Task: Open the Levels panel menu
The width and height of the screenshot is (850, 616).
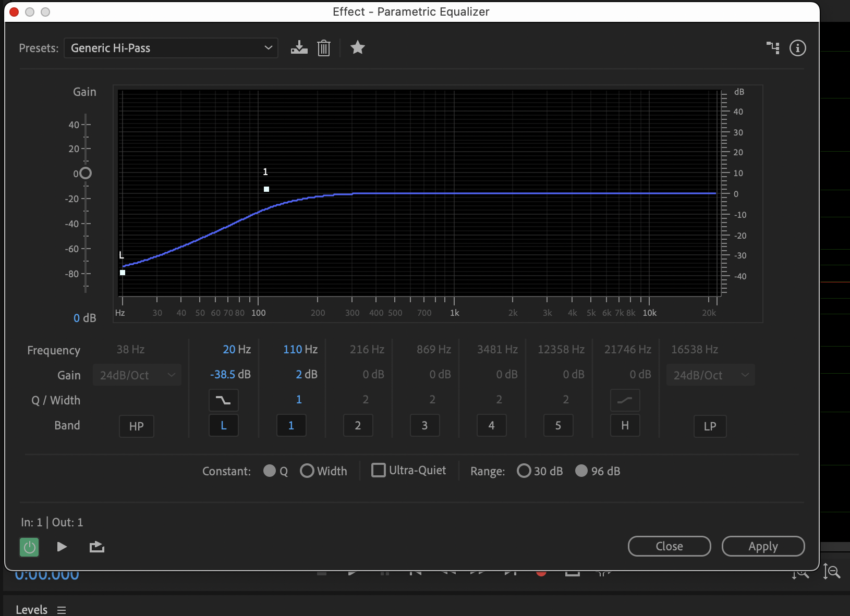Action: coord(62,610)
